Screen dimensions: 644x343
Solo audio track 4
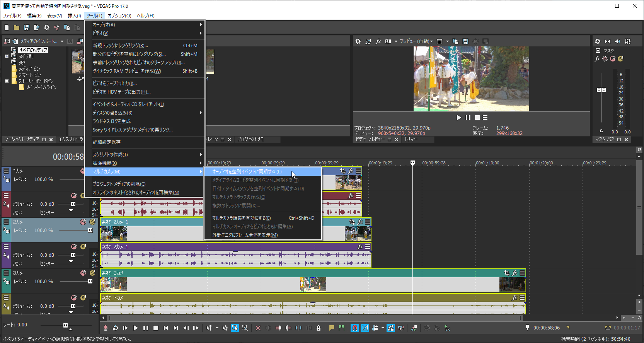(83, 247)
